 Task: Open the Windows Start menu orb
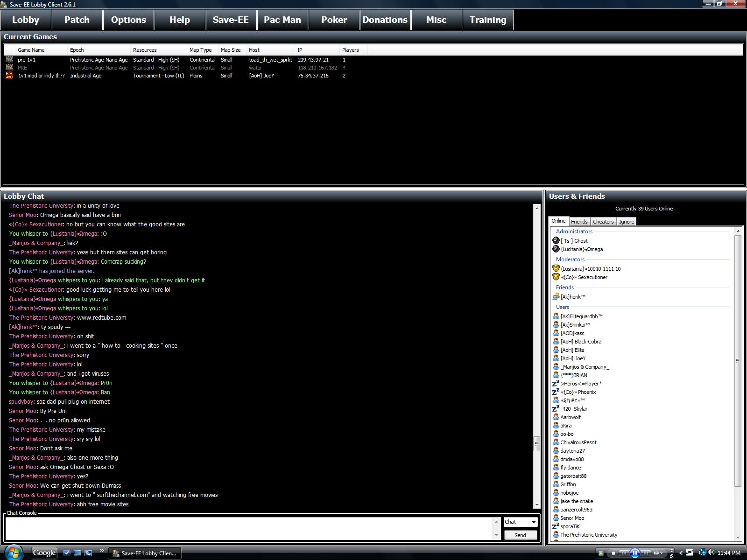coord(14,553)
